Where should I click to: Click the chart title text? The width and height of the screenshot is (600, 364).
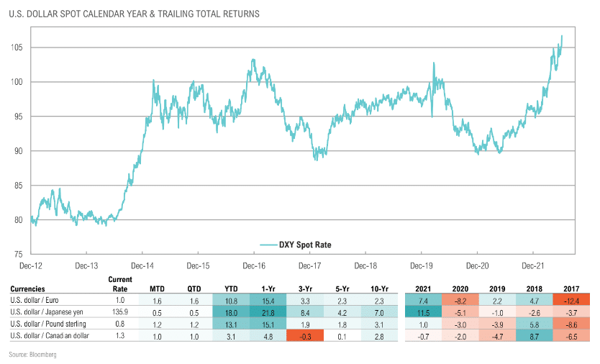[134, 14]
